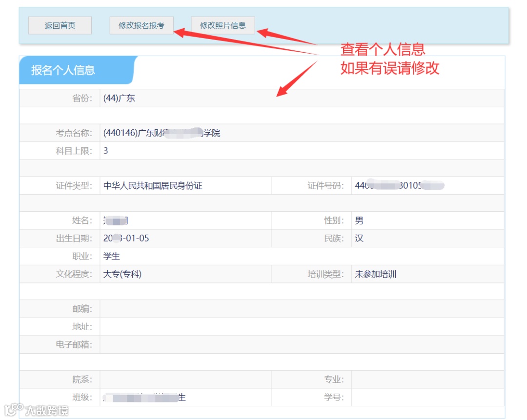The image size is (527, 420).
Task: Click the 科目上限 label
Action: pos(74,151)
